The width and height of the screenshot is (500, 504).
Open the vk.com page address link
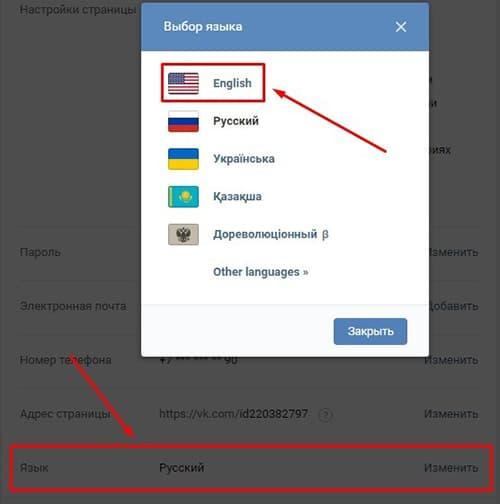(x=234, y=414)
